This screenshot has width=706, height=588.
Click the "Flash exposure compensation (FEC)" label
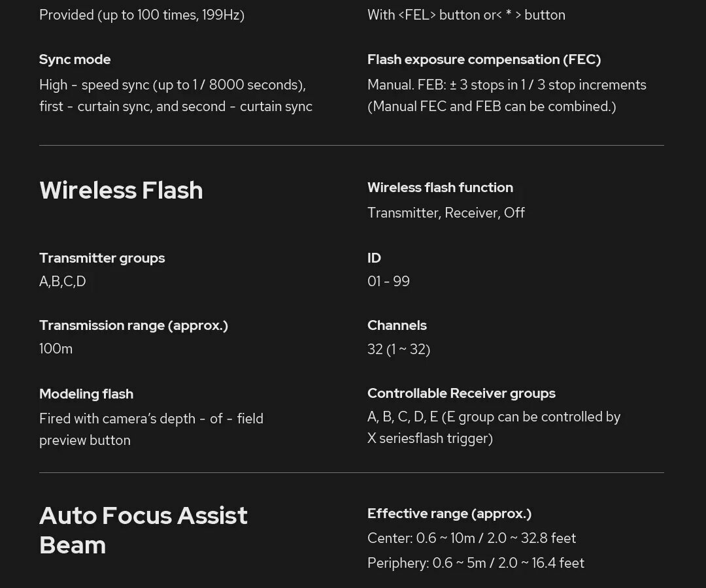(x=484, y=59)
